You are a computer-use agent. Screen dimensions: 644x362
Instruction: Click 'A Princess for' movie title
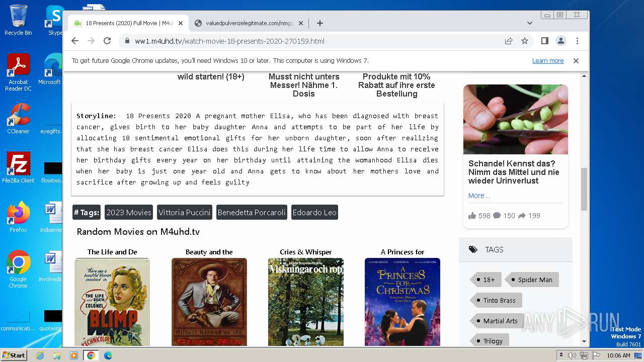(403, 252)
